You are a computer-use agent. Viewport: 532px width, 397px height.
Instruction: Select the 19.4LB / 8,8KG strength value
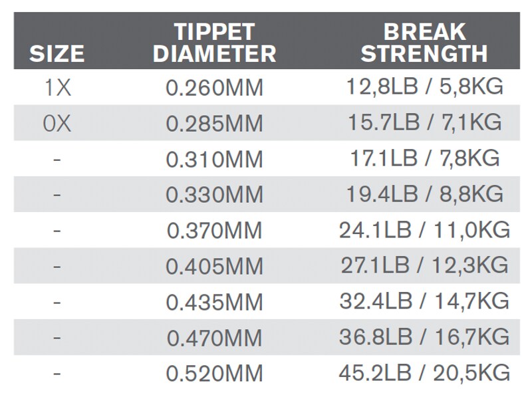click(424, 194)
